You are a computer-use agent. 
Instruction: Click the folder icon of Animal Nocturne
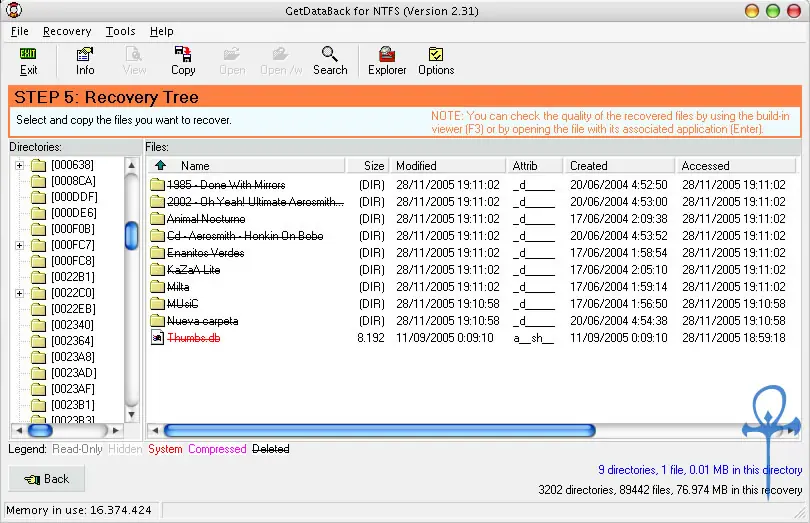click(158, 219)
